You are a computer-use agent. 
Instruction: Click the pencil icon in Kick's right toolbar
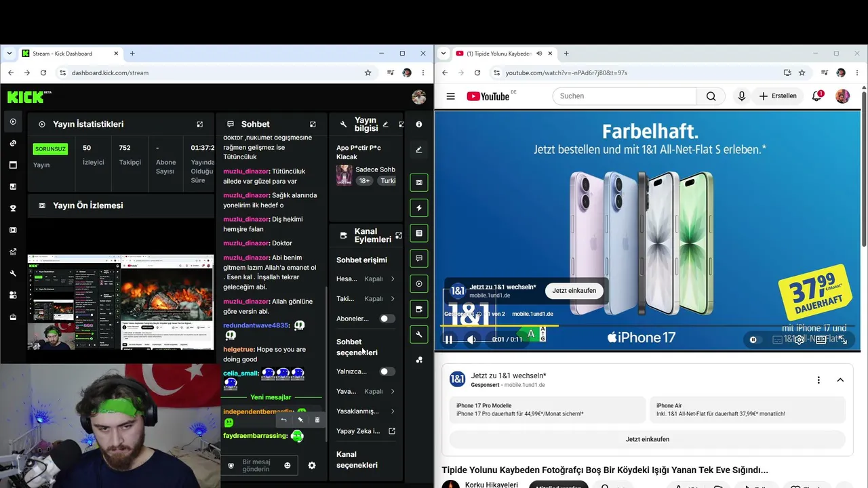click(419, 149)
